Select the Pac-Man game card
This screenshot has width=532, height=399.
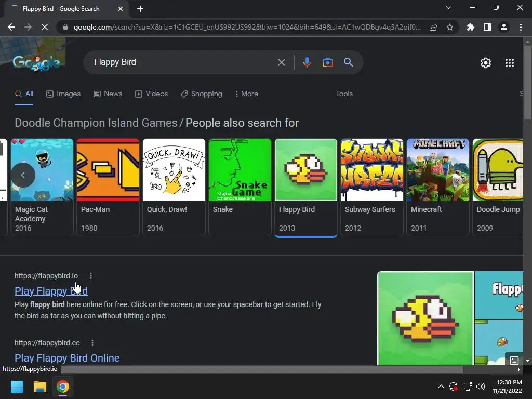[108, 187]
